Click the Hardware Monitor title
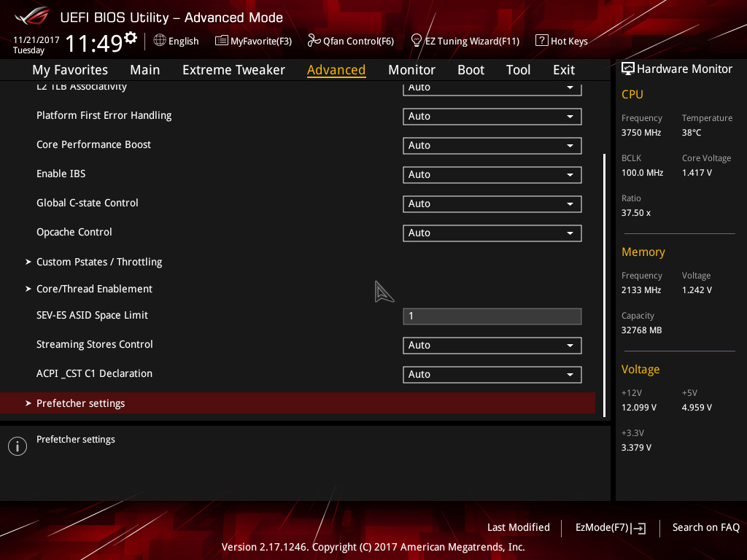The width and height of the screenshot is (747, 560). (684, 69)
